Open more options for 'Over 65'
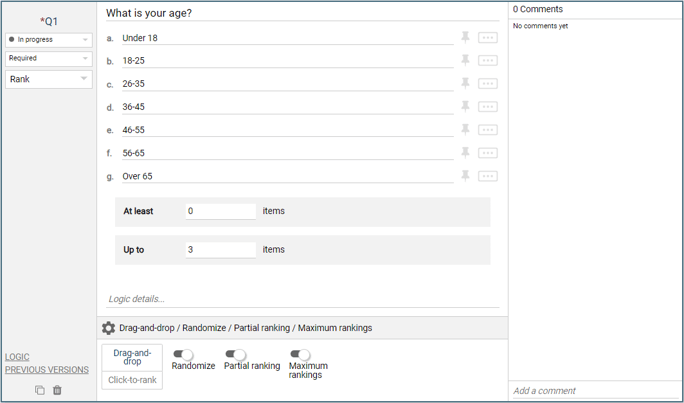 coord(488,176)
